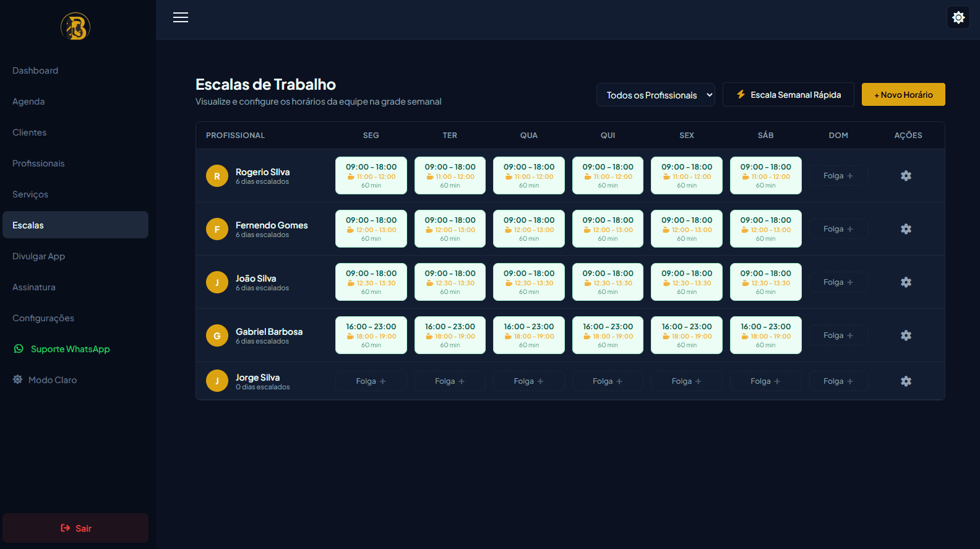Open Agenda from sidebar
Viewport: 980px width, 549px height.
(75, 102)
